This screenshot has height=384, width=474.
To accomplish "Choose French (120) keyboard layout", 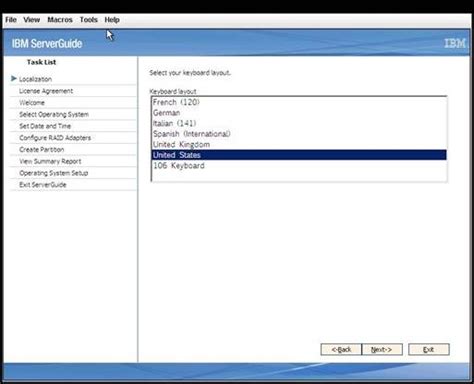I will coord(299,102).
